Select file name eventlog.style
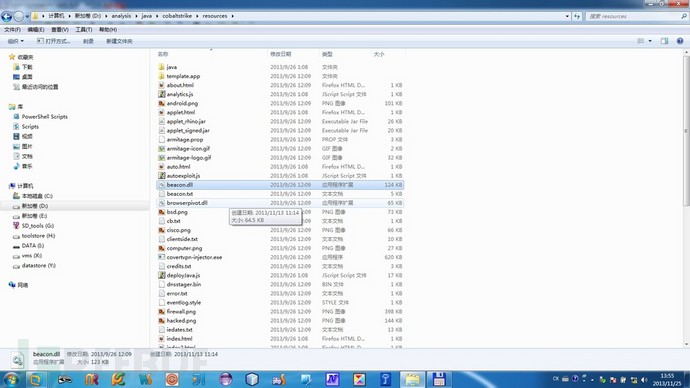This screenshot has height=388, width=690. coord(184,303)
